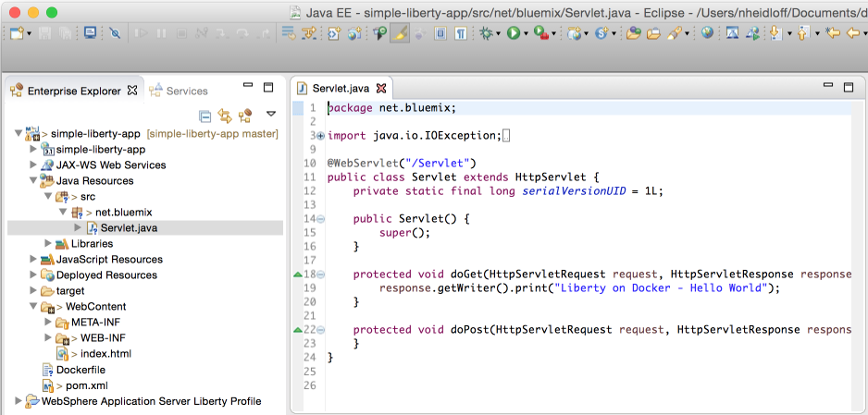868x415 pixels.
Task: Click the Resume debug icon
Action: 142,33
